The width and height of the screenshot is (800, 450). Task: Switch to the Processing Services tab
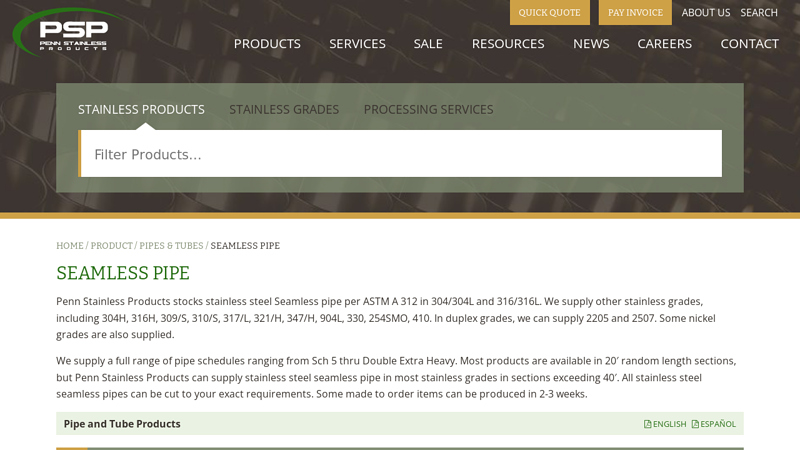[x=428, y=110]
